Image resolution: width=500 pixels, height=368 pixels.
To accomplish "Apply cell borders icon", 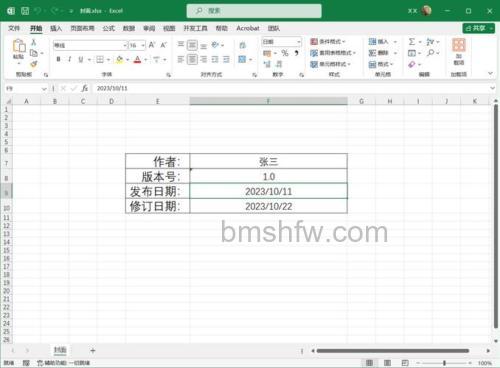I will tap(100, 60).
